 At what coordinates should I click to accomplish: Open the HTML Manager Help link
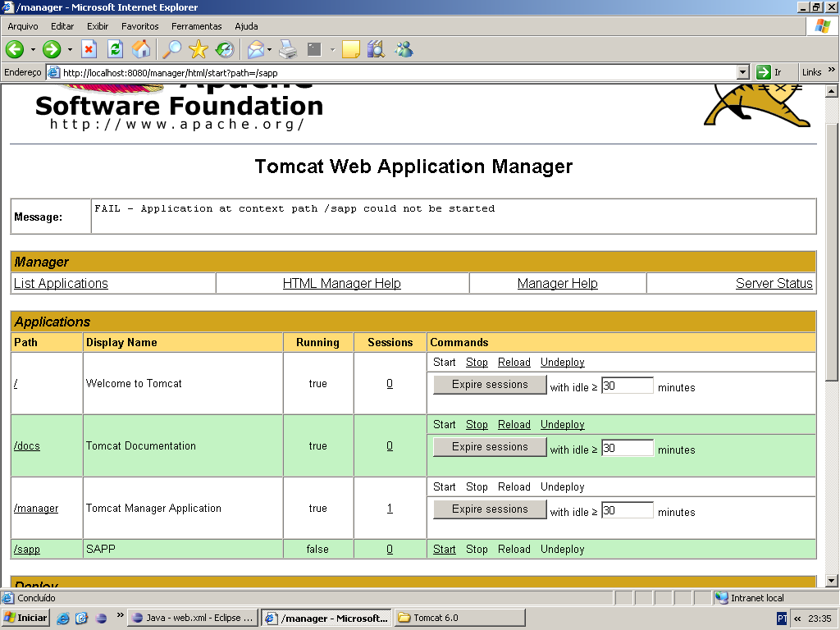point(342,283)
